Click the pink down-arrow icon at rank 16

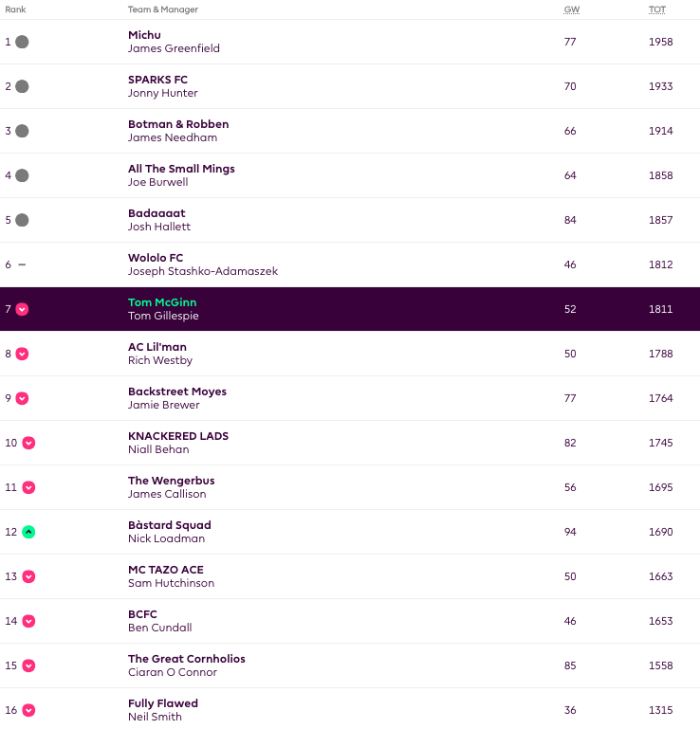coord(28,710)
